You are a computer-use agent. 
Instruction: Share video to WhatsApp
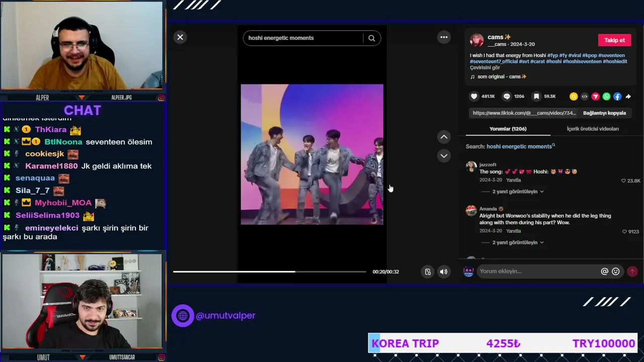coord(606,97)
